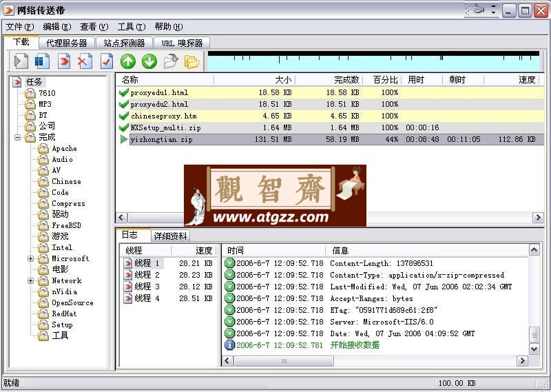Select the OpenSource tree folder
The image size is (551, 392).
(72, 302)
